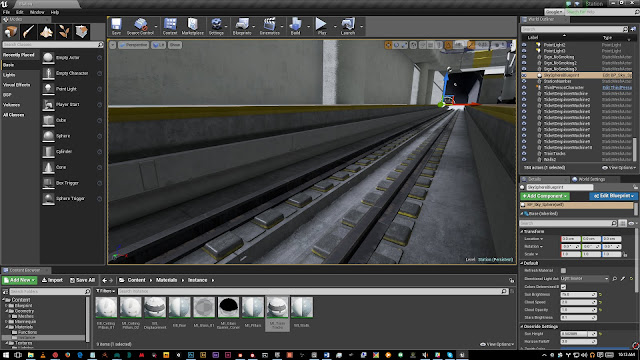Viewport: 640px width, 360px height.
Task: Click the Cube item icon
Action: pyautogui.click(x=48, y=120)
